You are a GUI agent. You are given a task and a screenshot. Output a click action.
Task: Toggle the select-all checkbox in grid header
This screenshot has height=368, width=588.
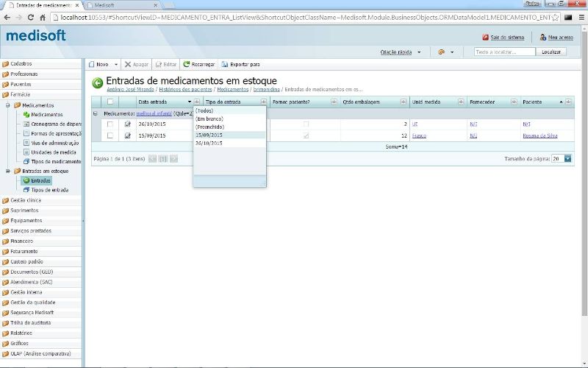pos(110,102)
